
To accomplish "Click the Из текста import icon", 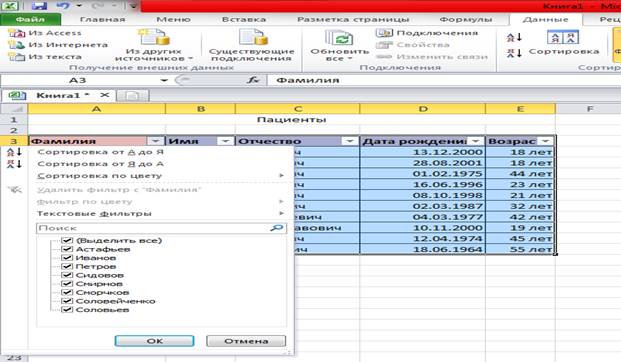I will coord(16,57).
